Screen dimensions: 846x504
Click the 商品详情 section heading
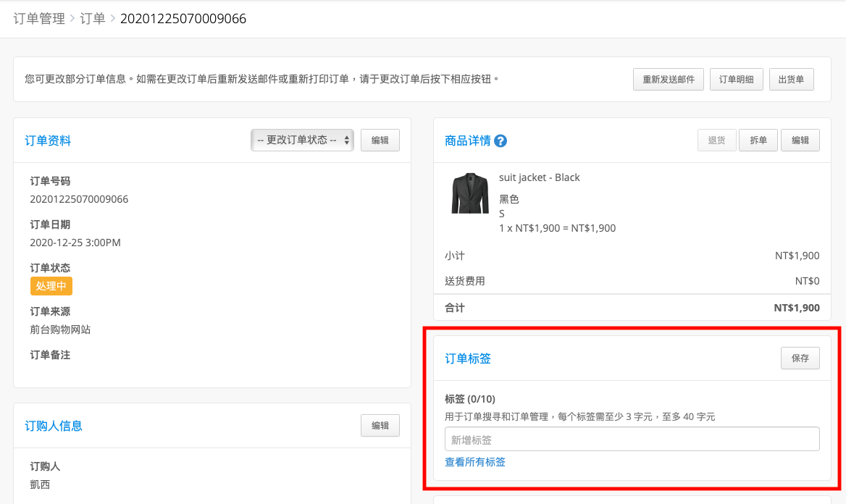pos(468,140)
